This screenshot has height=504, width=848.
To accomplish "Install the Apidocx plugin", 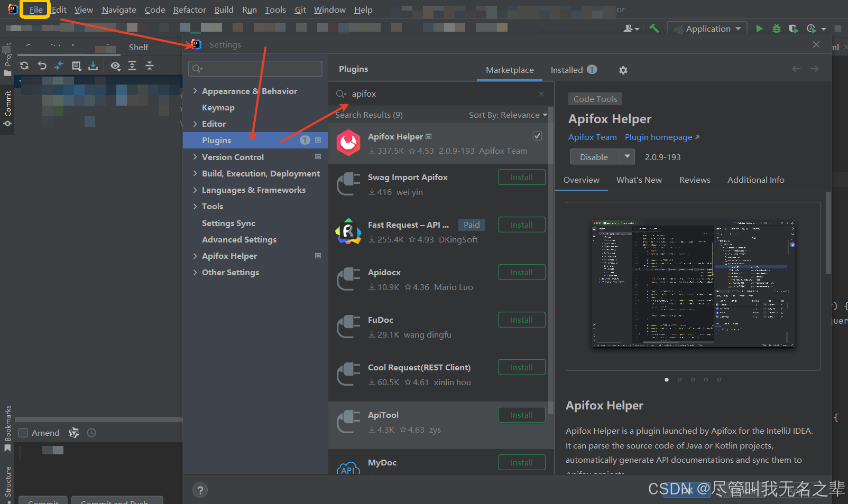I will (522, 273).
